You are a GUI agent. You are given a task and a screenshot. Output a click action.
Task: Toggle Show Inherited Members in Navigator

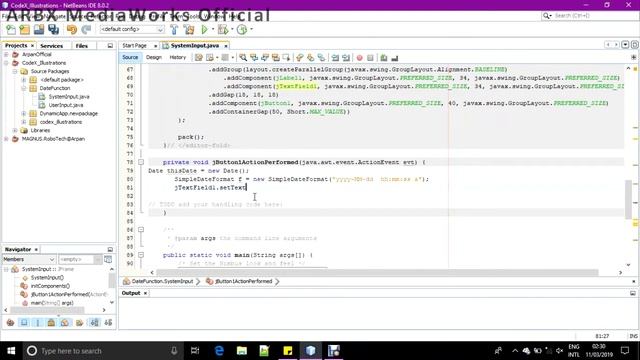coord(10,323)
